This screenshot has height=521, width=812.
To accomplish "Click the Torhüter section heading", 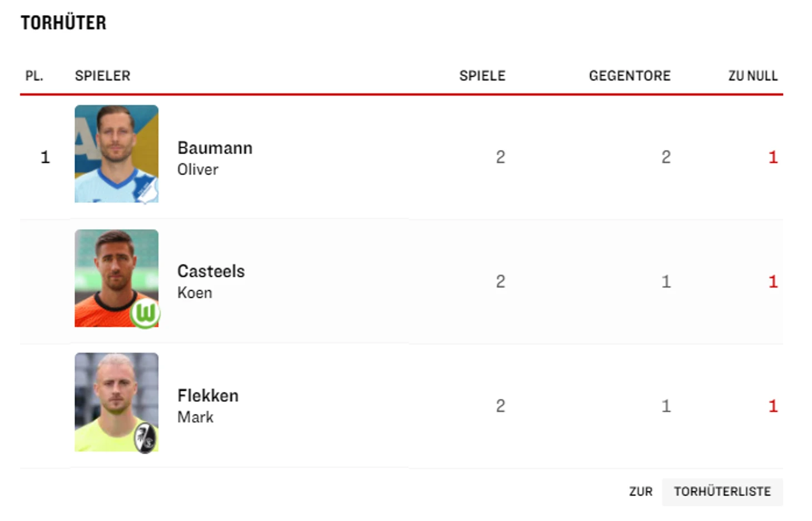I will point(63,23).
